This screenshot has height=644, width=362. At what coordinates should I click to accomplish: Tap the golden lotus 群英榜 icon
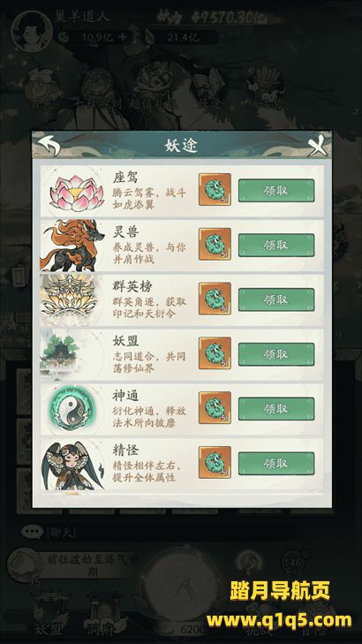point(70,300)
